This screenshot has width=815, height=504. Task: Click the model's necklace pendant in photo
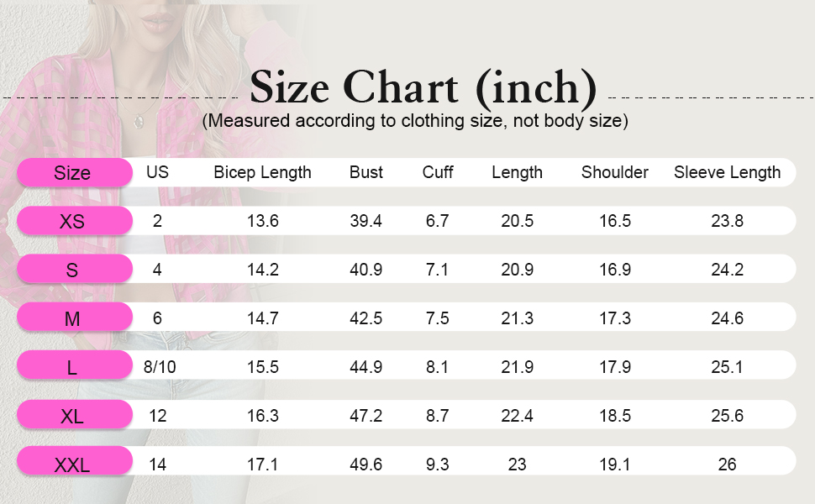coord(139,122)
